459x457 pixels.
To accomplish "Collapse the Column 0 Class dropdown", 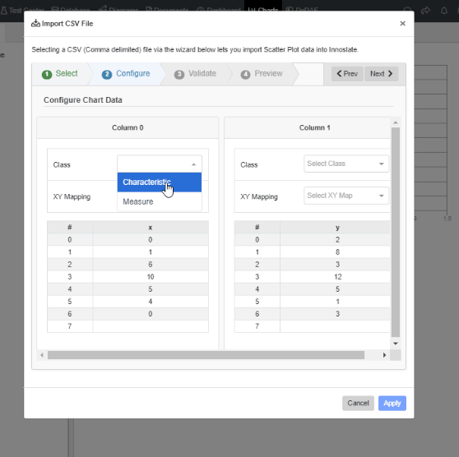I will pos(159,164).
